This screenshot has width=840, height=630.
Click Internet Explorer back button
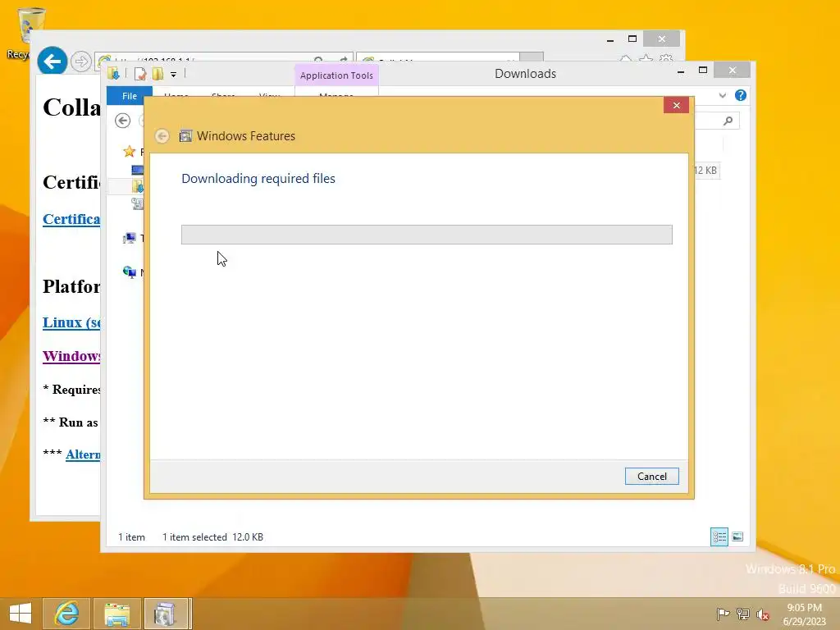[52, 62]
